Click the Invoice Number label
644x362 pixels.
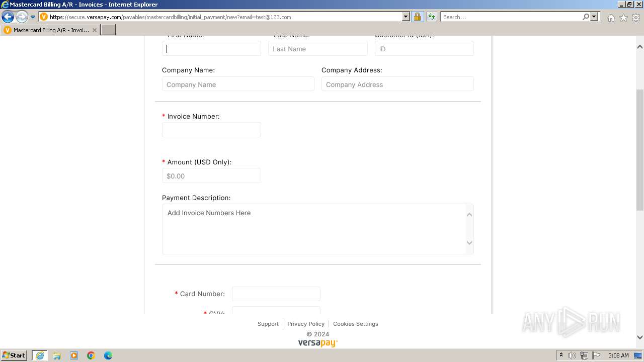193,116
